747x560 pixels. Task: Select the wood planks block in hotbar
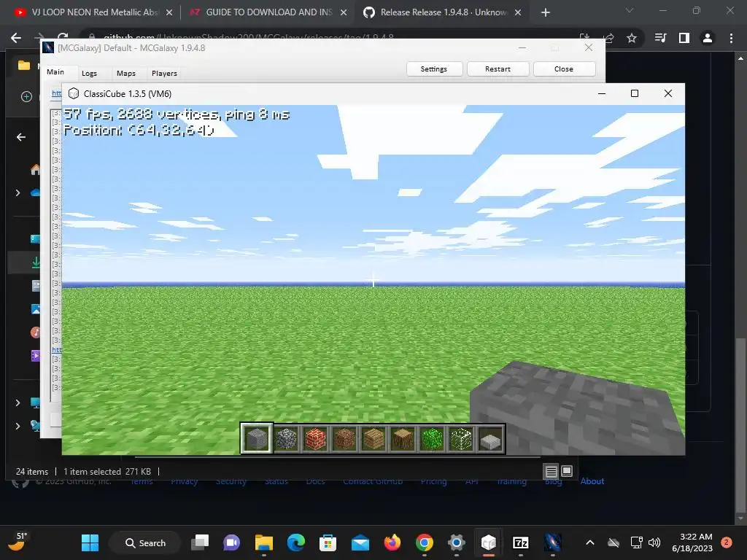pos(373,438)
